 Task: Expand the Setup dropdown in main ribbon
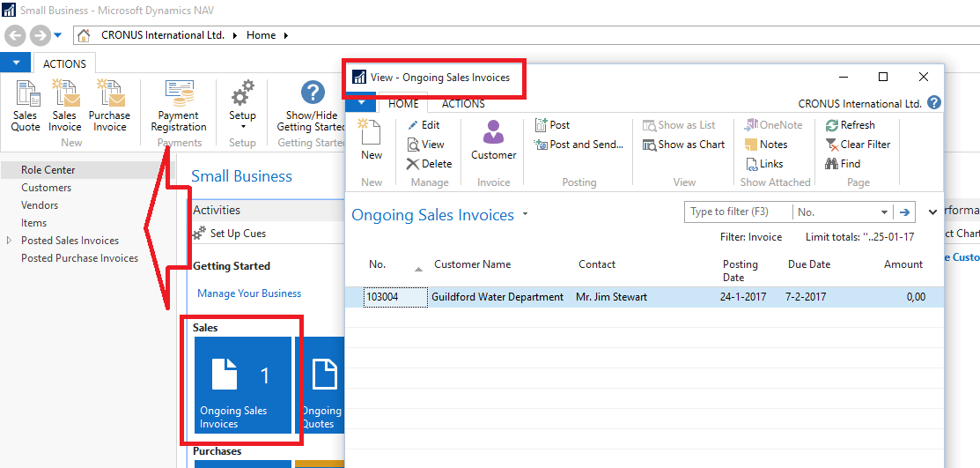coord(242,127)
